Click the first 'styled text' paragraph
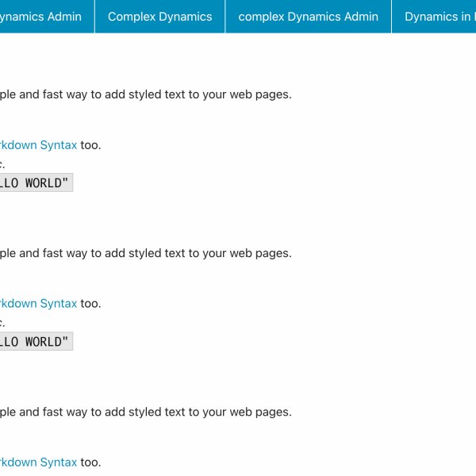 click(143, 94)
